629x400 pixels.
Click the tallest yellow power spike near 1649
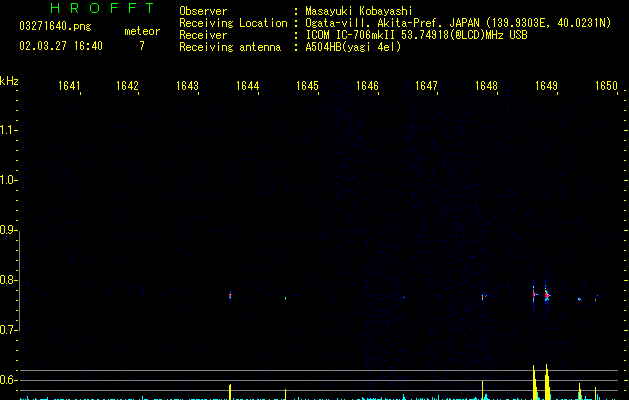[x=547, y=382]
